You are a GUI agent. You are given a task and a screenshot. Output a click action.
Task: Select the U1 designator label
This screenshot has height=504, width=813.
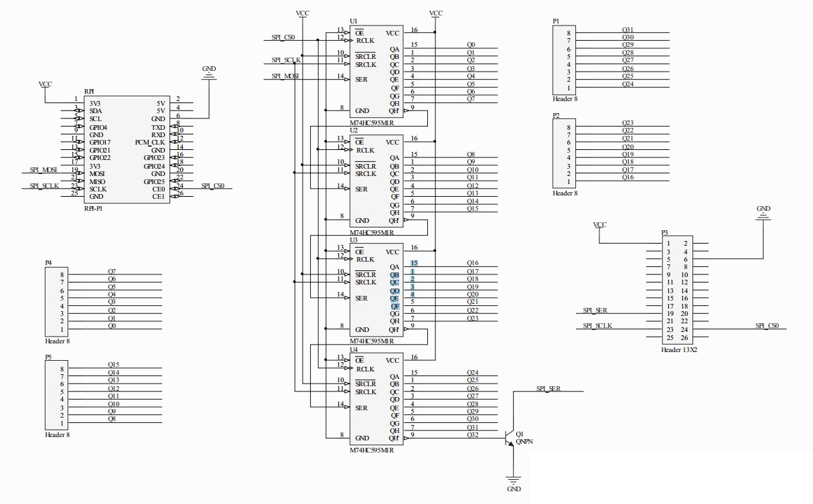(354, 21)
